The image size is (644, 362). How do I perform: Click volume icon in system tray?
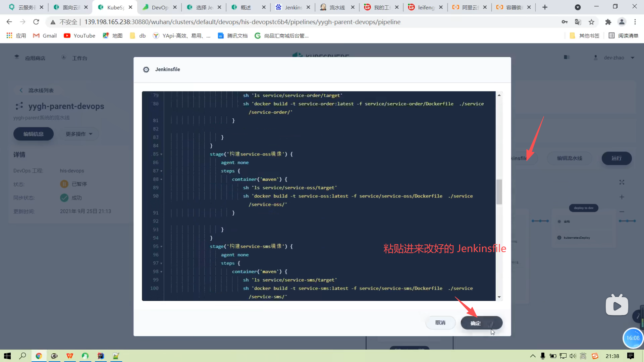pyautogui.click(x=573, y=356)
